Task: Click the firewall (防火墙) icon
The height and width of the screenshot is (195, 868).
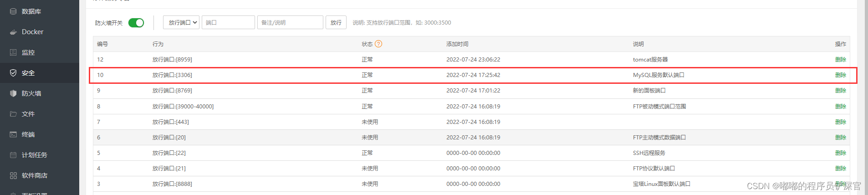Action: click(x=13, y=93)
